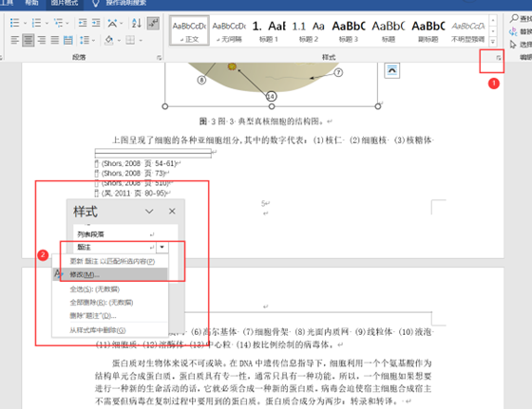Apply the 标题 1 style
The image size is (532, 409).
pos(269,30)
